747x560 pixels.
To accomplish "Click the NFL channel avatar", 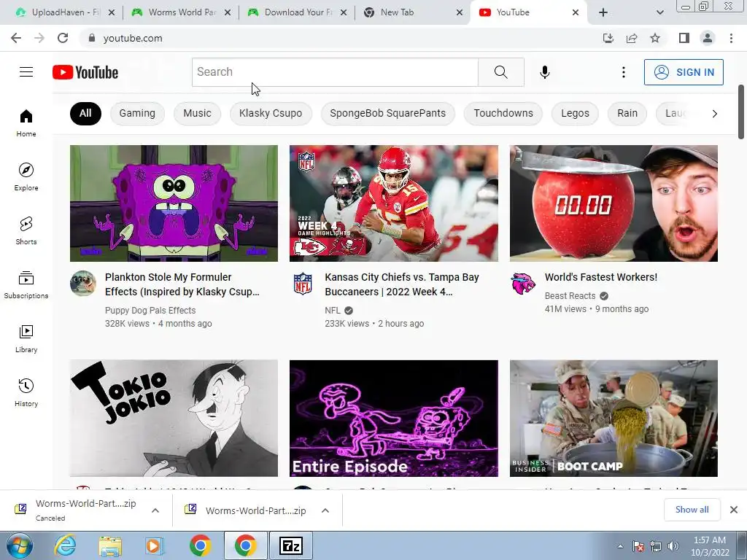I will coord(303,284).
